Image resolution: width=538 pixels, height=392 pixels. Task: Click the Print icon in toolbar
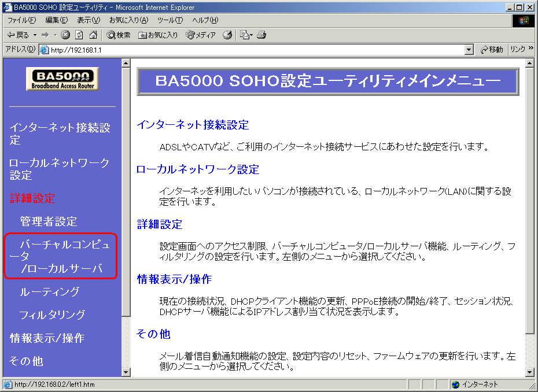pyautogui.click(x=261, y=35)
